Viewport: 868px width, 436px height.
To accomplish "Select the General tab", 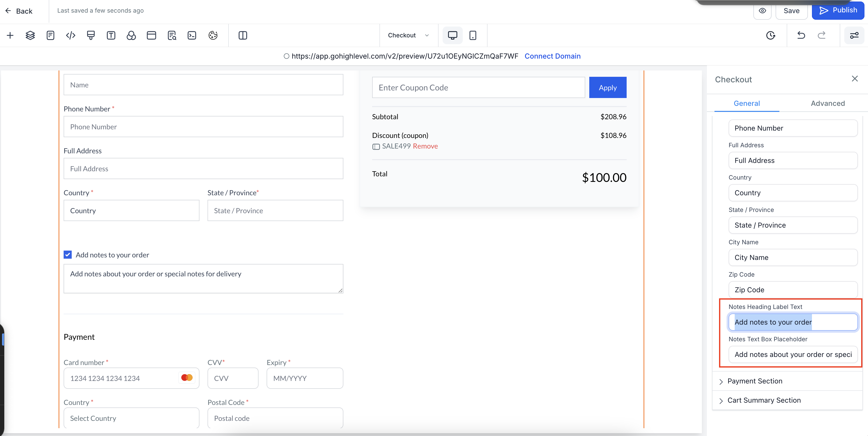I will tap(746, 103).
